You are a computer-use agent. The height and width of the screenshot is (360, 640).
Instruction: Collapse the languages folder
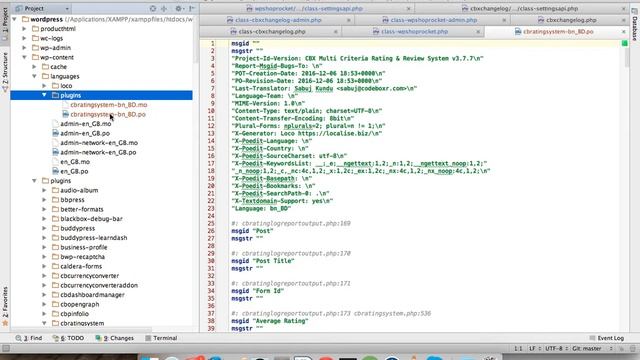[35, 76]
